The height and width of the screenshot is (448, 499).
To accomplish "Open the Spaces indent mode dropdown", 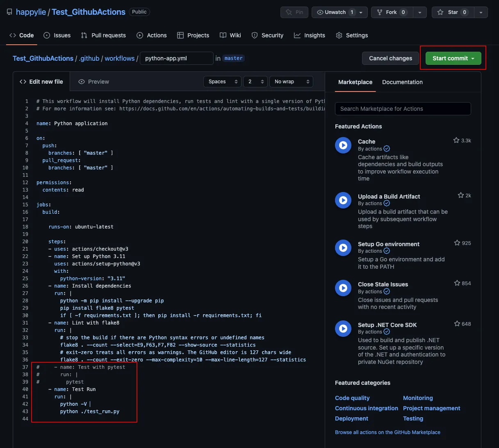I will tap(222, 82).
